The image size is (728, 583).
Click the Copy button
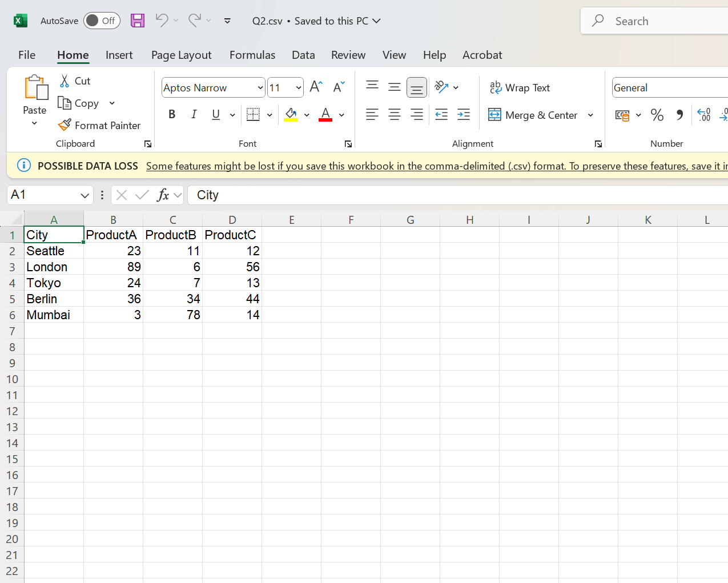79,103
